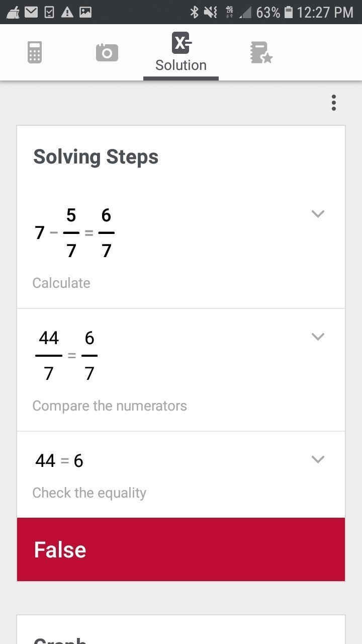
Task: Tap the 'Check the equality' label
Action: coord(89,493)
